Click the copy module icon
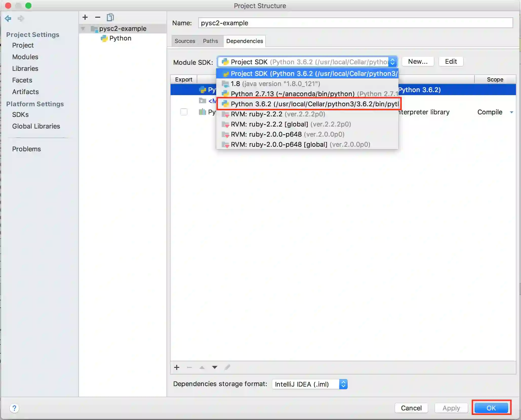 (110, 17)
